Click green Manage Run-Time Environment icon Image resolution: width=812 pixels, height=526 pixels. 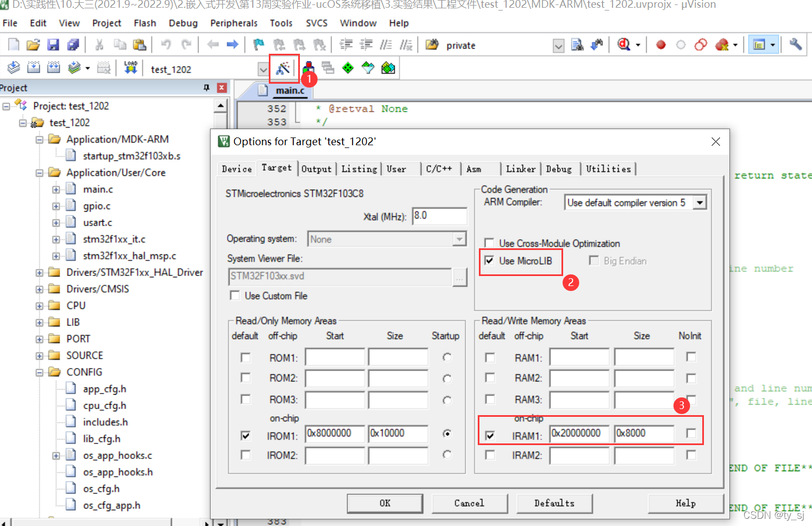(348, 68)
